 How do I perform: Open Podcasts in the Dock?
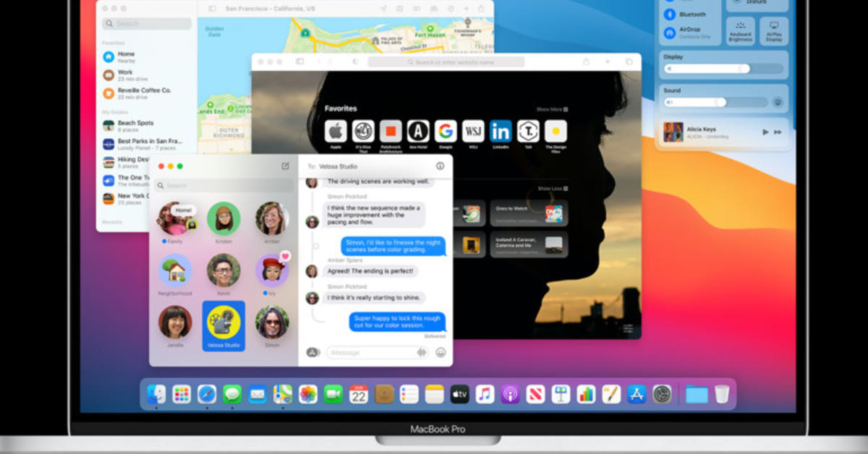[511, 394]
